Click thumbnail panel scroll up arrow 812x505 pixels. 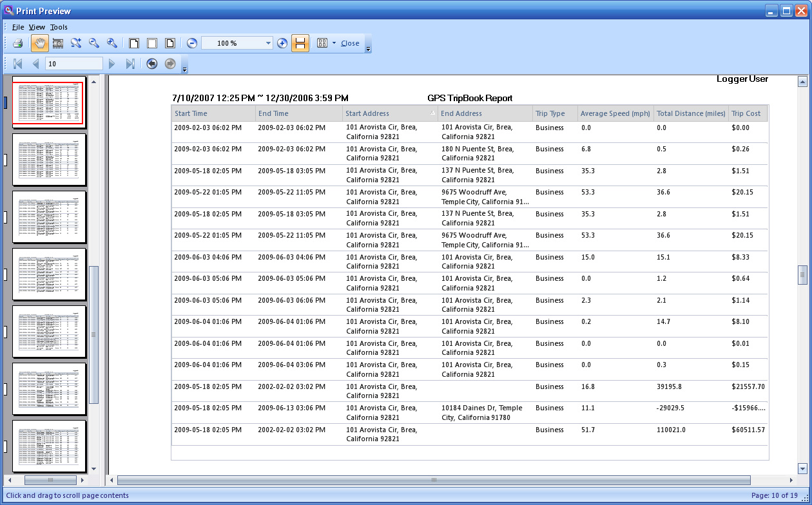pyautogui.click(x=93, y=81)
